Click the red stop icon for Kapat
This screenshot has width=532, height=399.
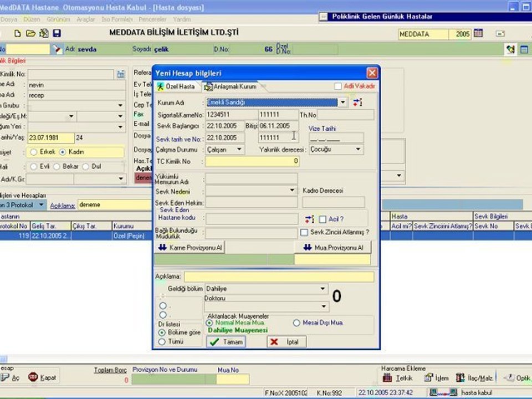pos(33,377)
